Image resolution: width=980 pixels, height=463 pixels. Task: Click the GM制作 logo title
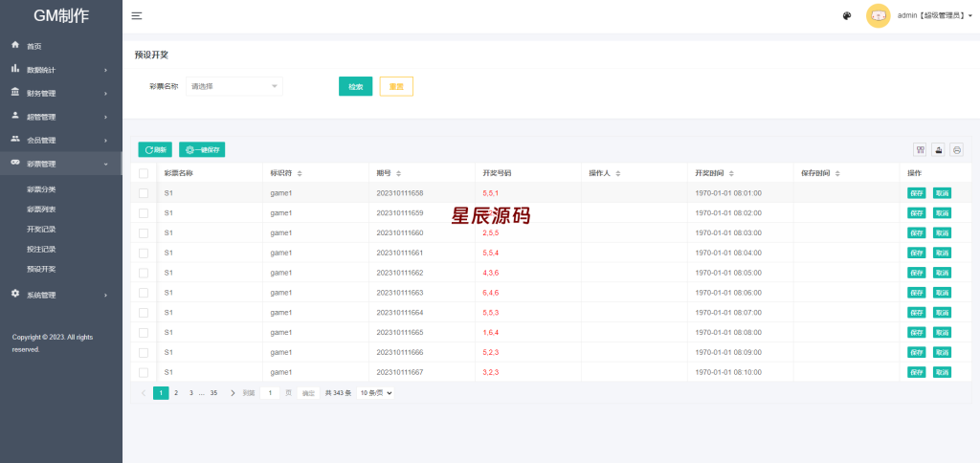(61, 16)
